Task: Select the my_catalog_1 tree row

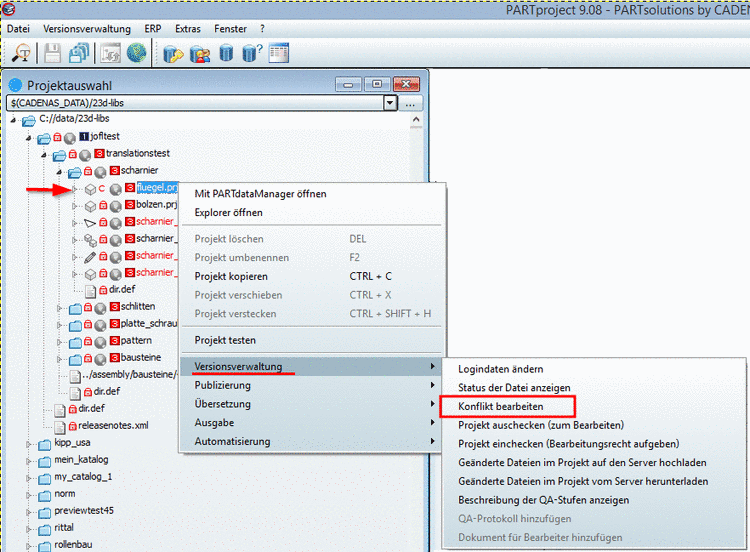Action: pyautogui.click(x=83, y=477)
